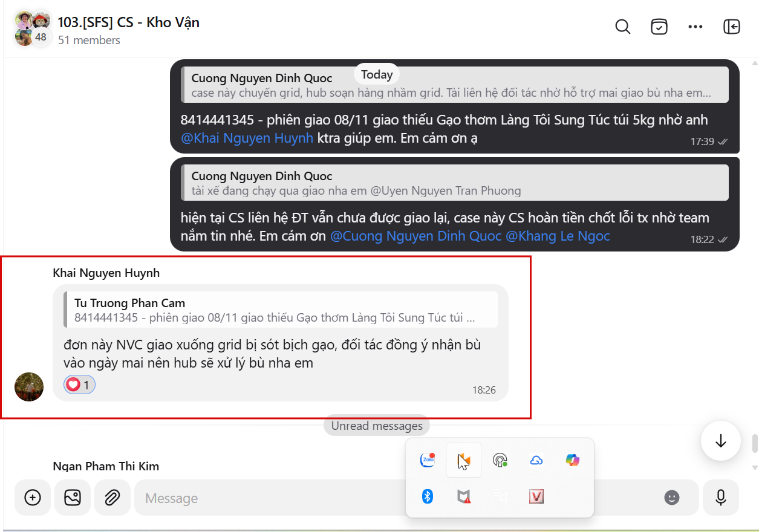Open the blue cloud sync tray icon
Image resolution: width=759 pixels, height=532 pixels.
tap(536, 460)
